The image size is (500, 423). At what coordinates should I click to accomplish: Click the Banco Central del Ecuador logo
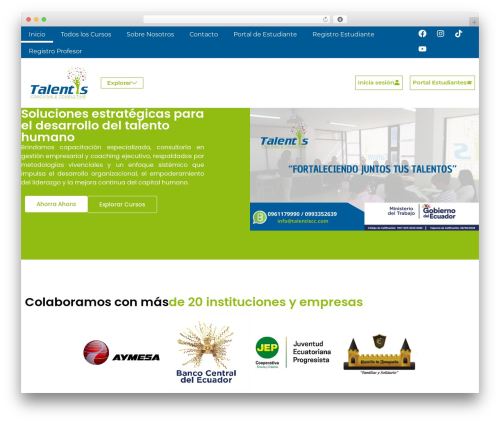(206, 353)
